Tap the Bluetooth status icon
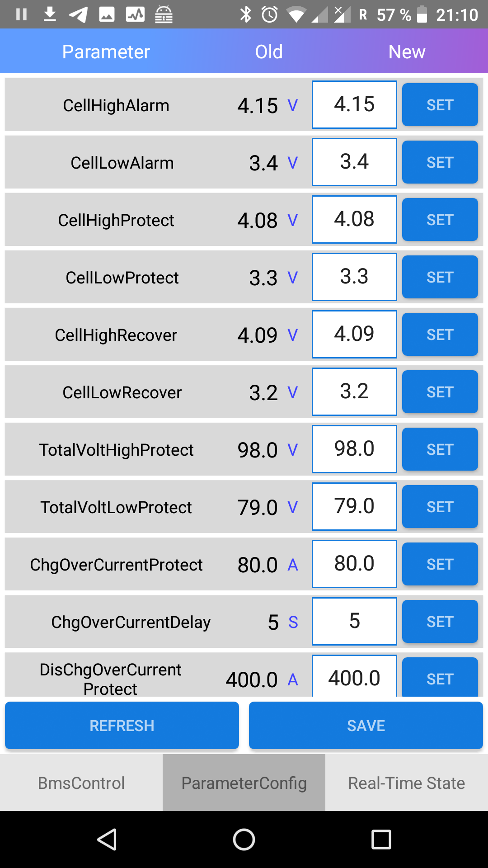Screen dimensions: 488x868 (245, 14)
